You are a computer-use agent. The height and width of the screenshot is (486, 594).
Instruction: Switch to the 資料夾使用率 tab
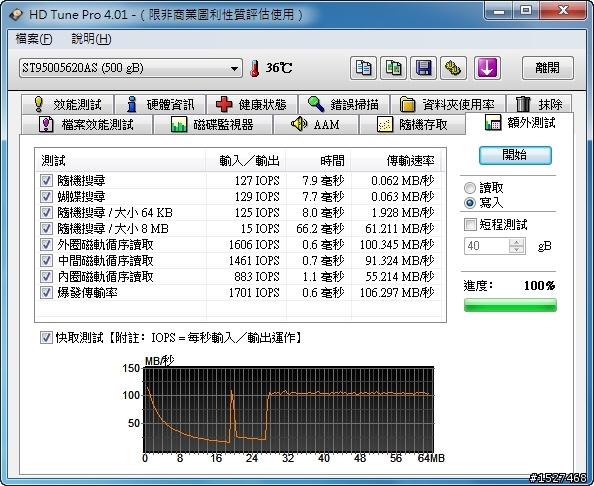(447, 104)
